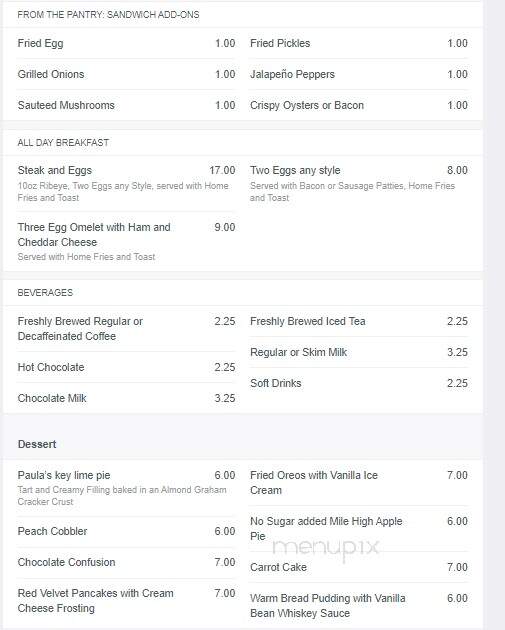Select the Peach Cobbler dessert
The image size is (505, 630).
coord(126,532)
